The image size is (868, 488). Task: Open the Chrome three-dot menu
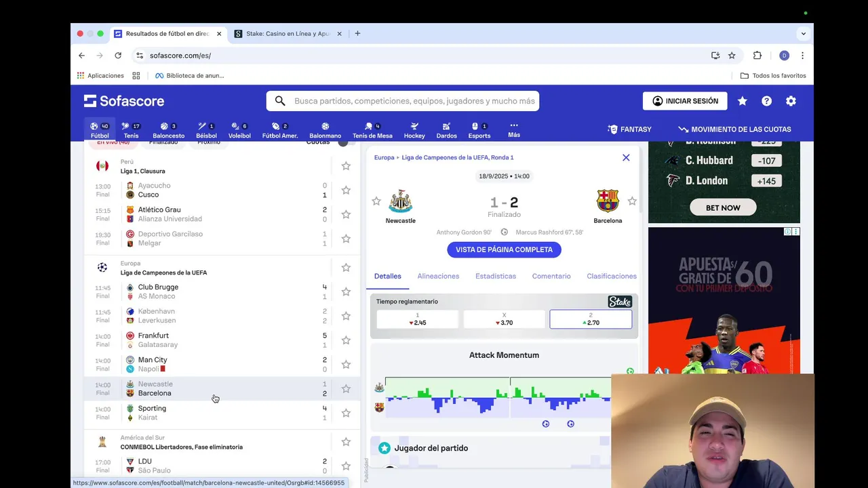pyautogui.click(x=802, y=56)
